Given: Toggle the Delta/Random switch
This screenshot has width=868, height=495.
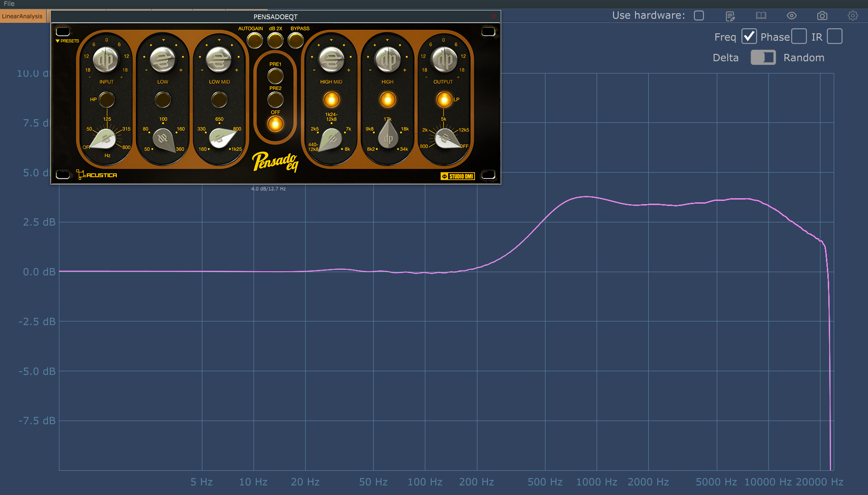Looking at the screenshot, I should (x=763, y=58).
